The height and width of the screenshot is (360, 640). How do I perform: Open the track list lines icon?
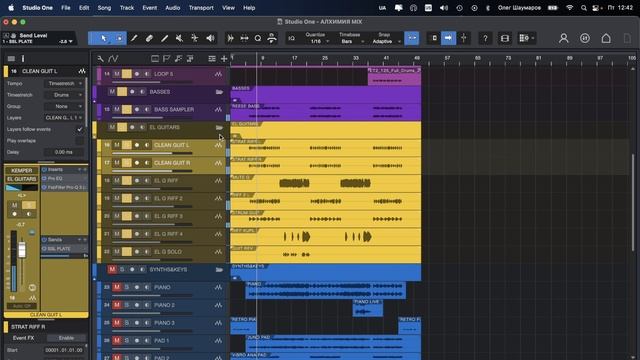(212, 59)
